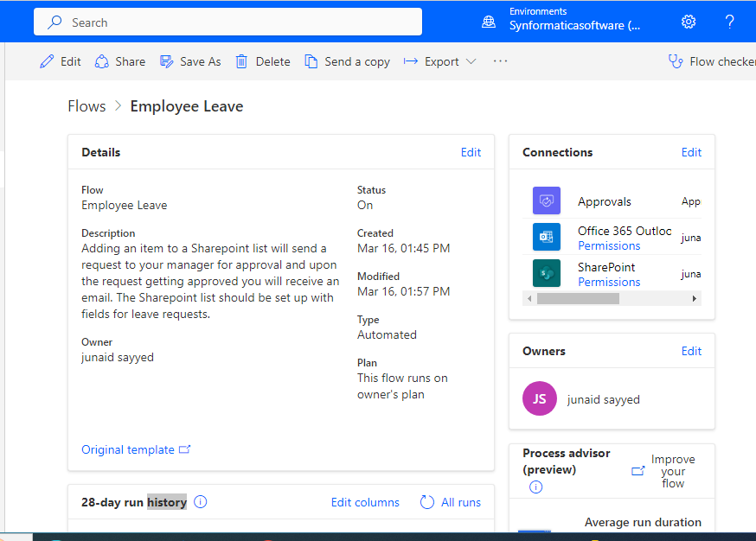
Task: Click the Average run duration label
Action: click(x=643, y=522)
